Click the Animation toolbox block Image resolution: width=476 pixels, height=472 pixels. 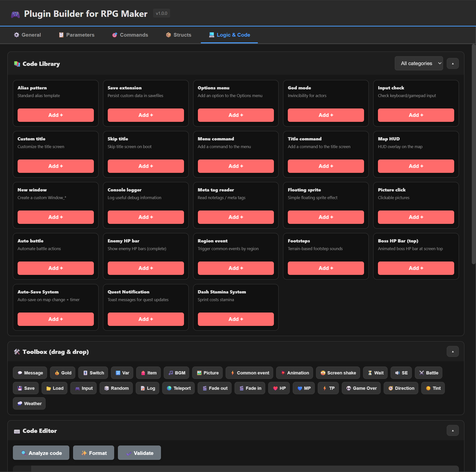294,373
